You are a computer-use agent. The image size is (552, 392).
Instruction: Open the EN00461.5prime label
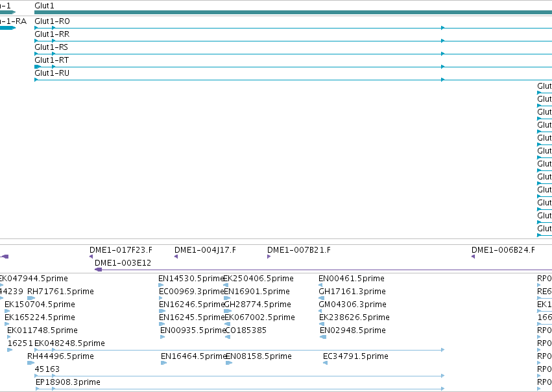click(x=352, y=279)
